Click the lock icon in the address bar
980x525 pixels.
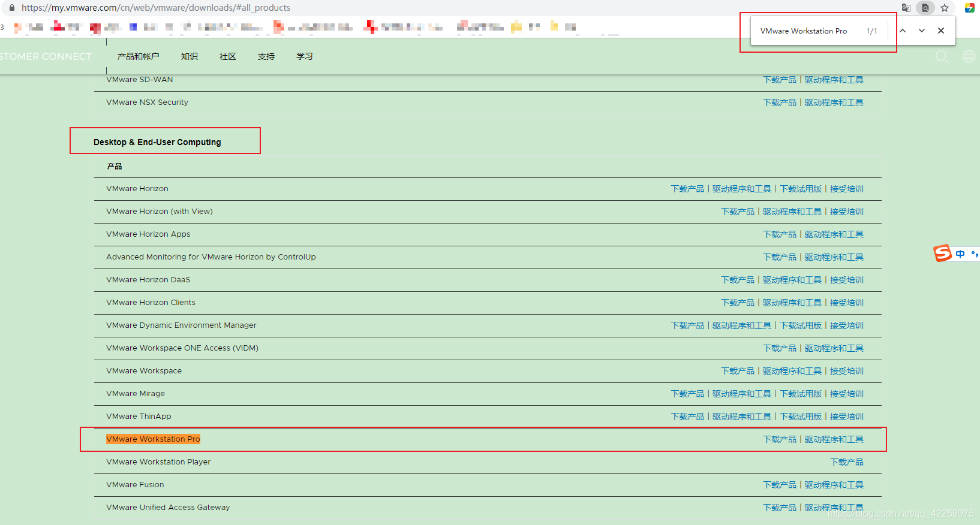(11, 8)
